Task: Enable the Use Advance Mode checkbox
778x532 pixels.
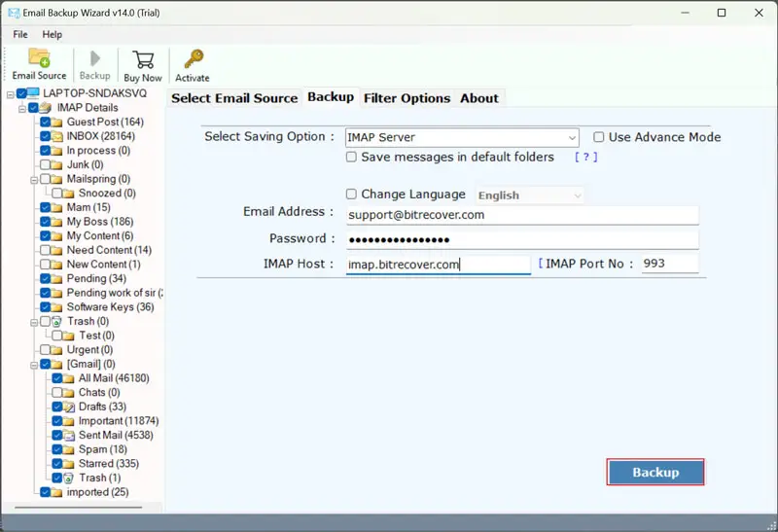Action: coord(599,138)
